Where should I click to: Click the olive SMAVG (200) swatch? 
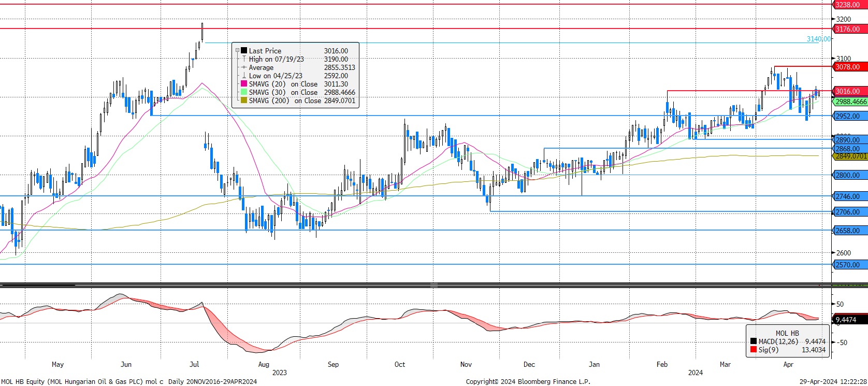point(244,101)
